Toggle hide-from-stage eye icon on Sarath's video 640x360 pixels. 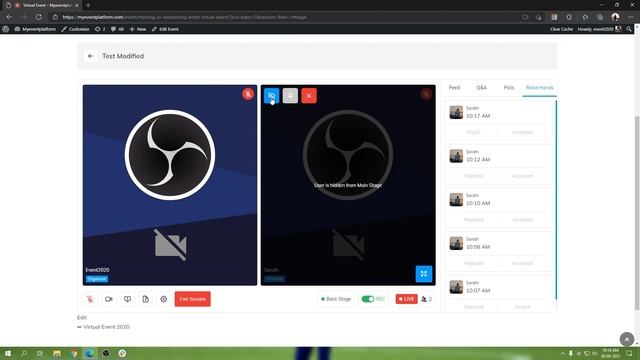click(x=271, y=96)
